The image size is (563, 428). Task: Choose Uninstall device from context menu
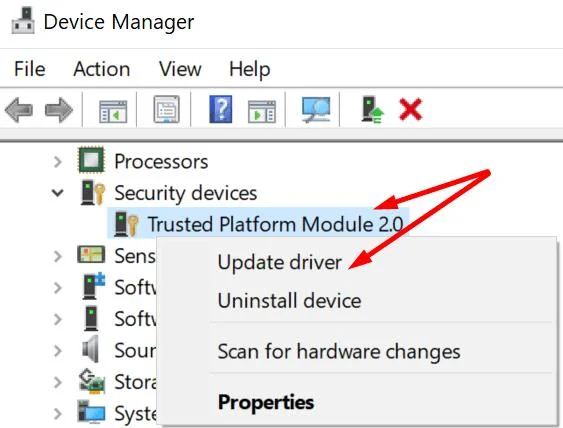[x=289, y=301]
